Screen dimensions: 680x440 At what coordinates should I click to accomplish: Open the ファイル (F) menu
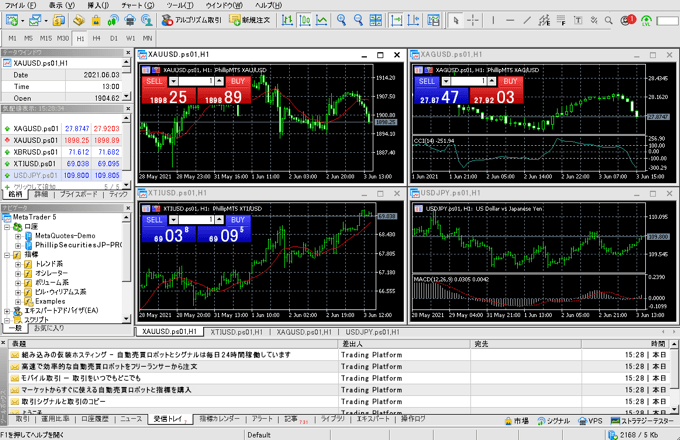point(20,5)
